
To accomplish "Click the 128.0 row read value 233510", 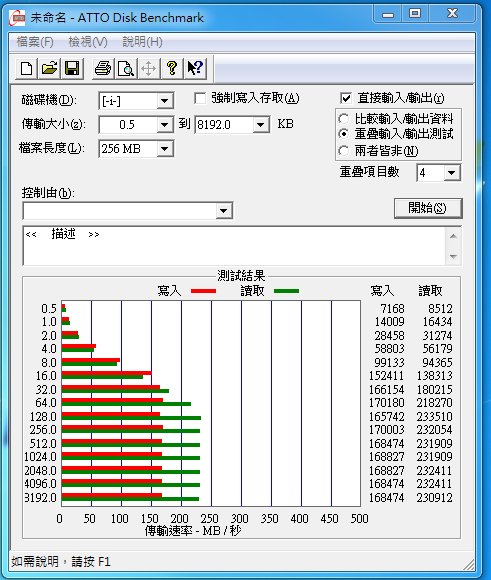I will pyautogui.click(x=434, y=417).
